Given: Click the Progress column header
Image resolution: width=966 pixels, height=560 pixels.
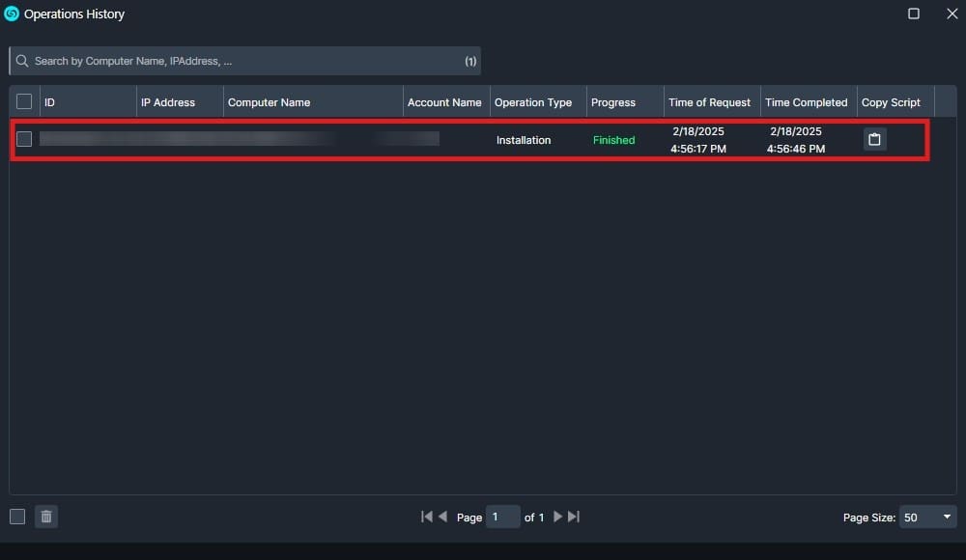Looking at the screenshot, I should (613, 102).
